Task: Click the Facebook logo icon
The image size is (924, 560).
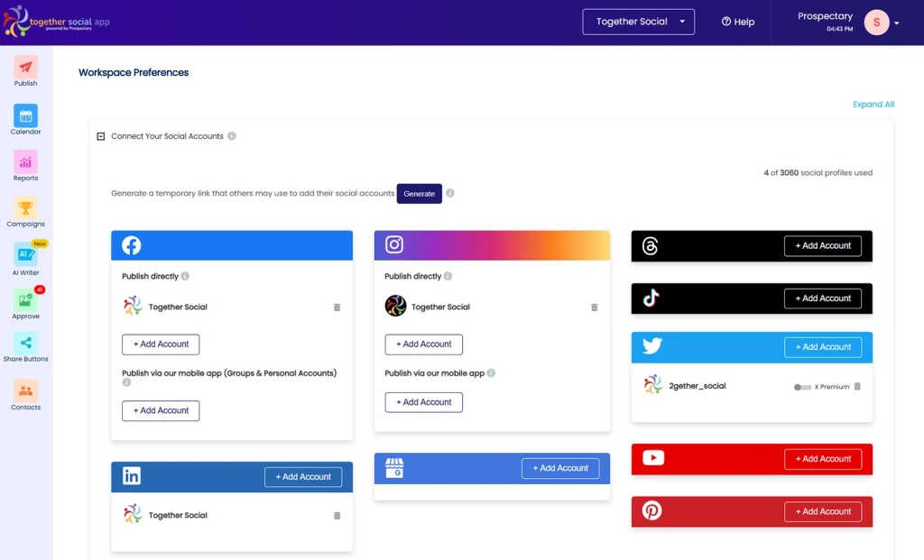Action: click(x=132, y=245)
